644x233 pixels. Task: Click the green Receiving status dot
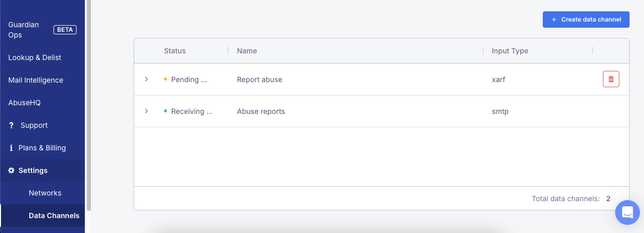165,111
